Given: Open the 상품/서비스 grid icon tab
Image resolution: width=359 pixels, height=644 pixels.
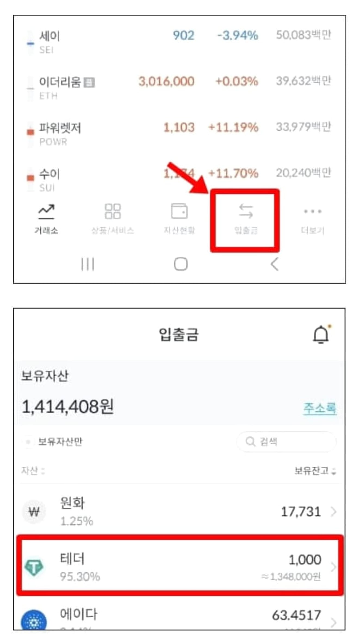Looking at the screenshot, I should pos(113,211).
